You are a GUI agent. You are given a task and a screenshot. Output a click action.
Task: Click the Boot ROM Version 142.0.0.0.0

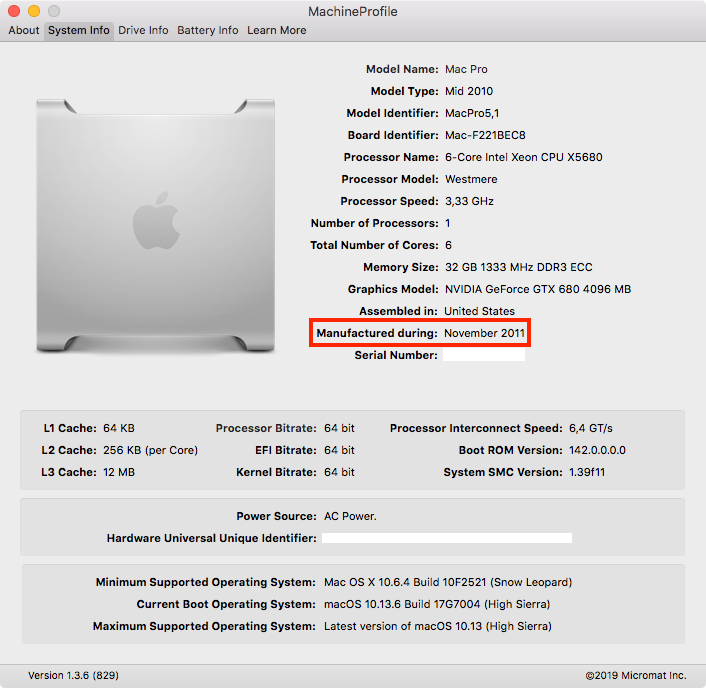click(x=597, y=450)
